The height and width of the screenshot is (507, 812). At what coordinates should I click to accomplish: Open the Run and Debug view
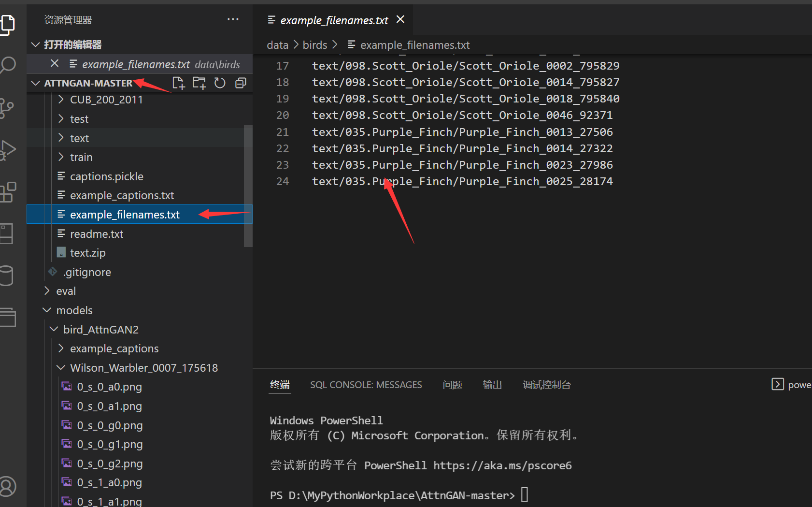tap(7, 150)
